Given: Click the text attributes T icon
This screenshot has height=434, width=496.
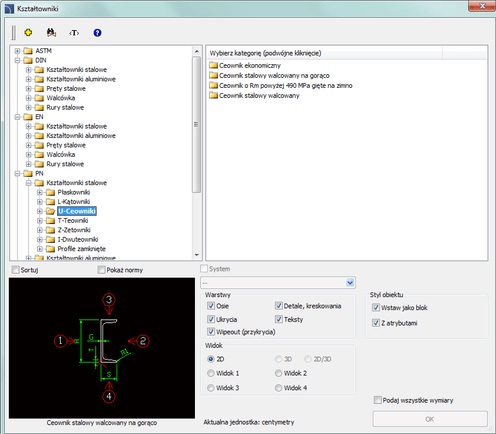Looking at the screenshot, I should click(74, 33).
